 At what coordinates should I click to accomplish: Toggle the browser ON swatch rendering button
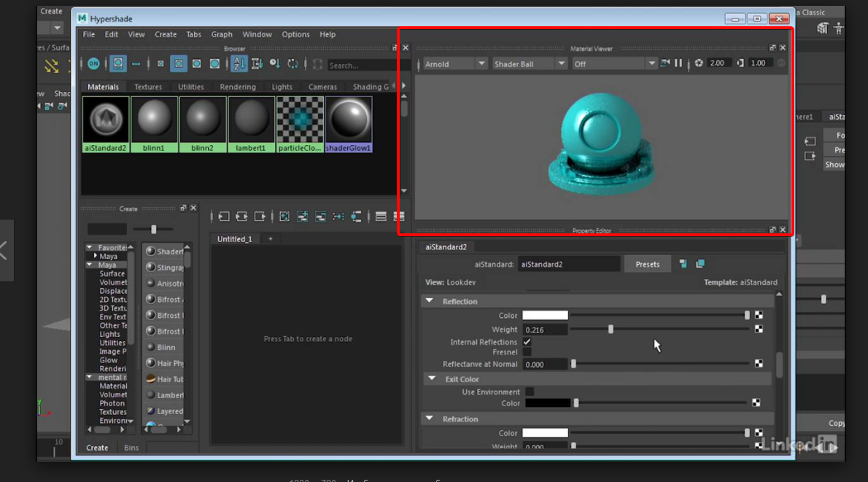pyautogui.click(x=93, y=64)
